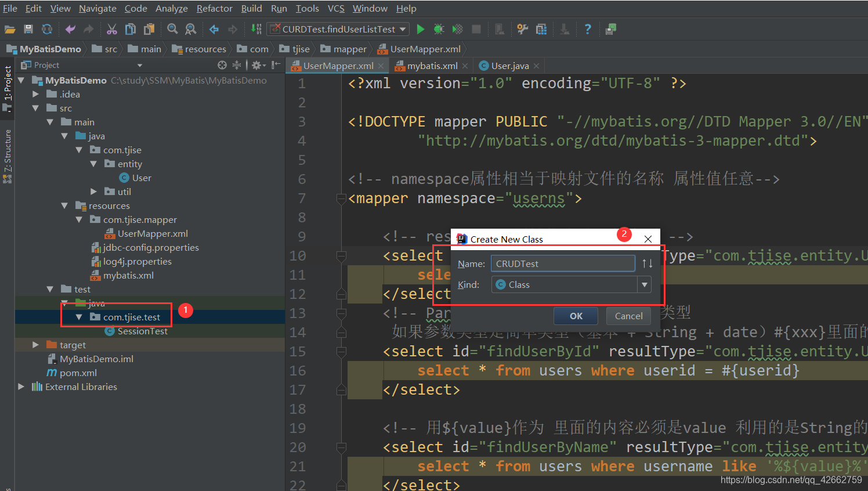The height and width of the screenshot is (491, 868).
Task: Cut selection using scissors icon
Action: click(112, 29)
